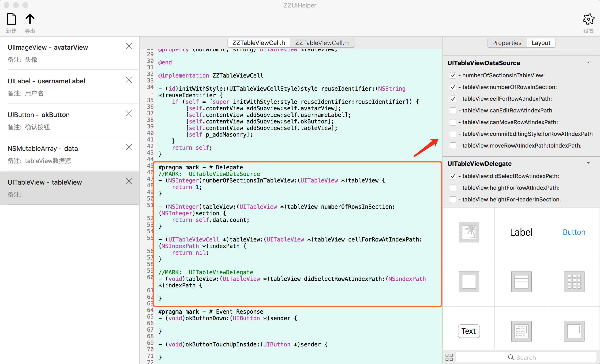Click the Export (导出) arrow icon
The height and width of the screenshot is (364, 600).
30,19
